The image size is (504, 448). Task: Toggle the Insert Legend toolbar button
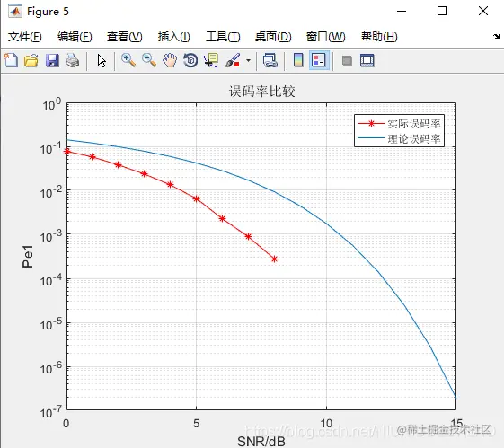point(319,60)
